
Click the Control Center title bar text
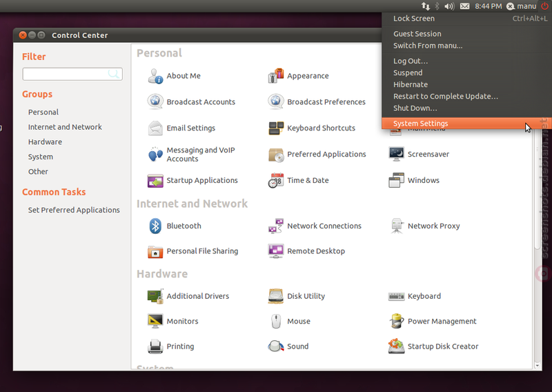[x=80, y=36]
